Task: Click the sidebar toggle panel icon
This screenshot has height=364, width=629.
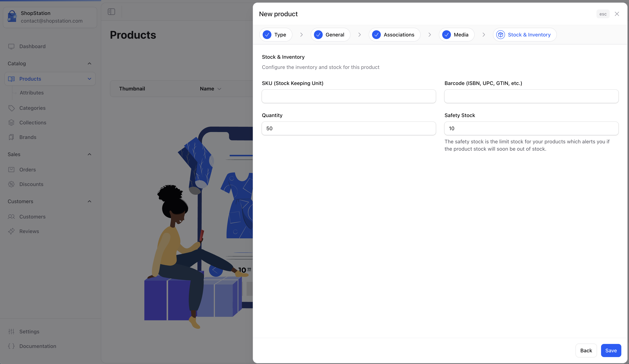Action: click(x=111, y=12)
